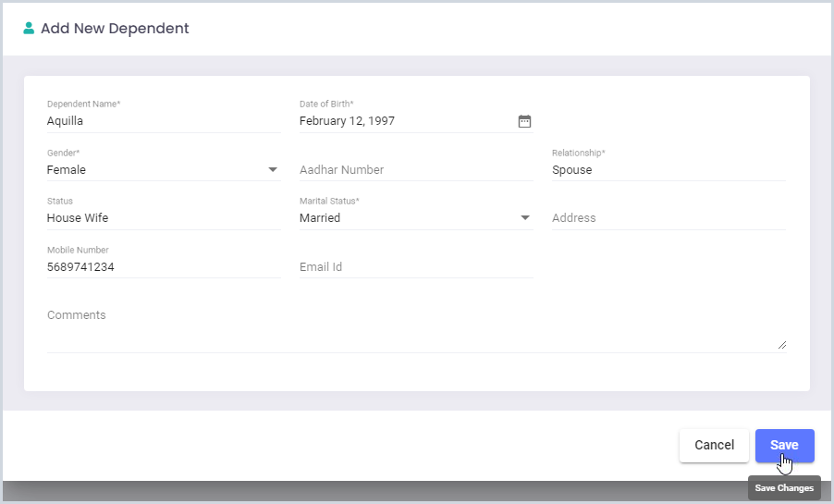The height and width of the screenshot is (504, 834).
Task: Click the Add New Dependent heading
Action: click(115, 29)
